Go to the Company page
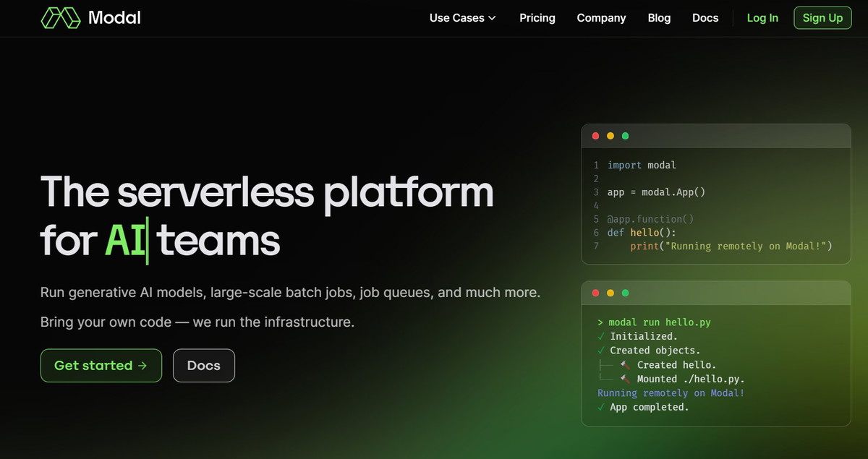The width and height of the screenshot is (868, 459). (601, 18)
